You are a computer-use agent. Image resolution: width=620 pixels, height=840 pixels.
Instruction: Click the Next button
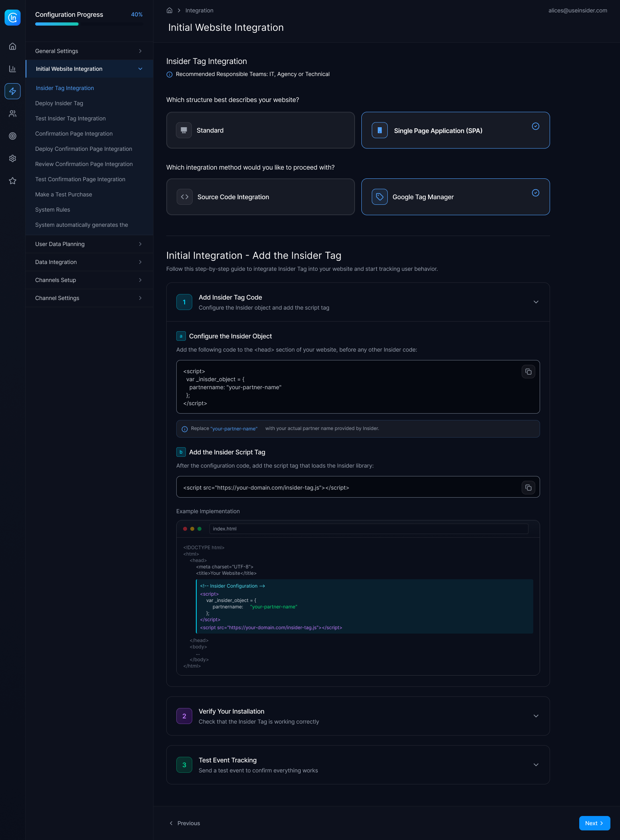pyautogui.click(x=594, y=823)
